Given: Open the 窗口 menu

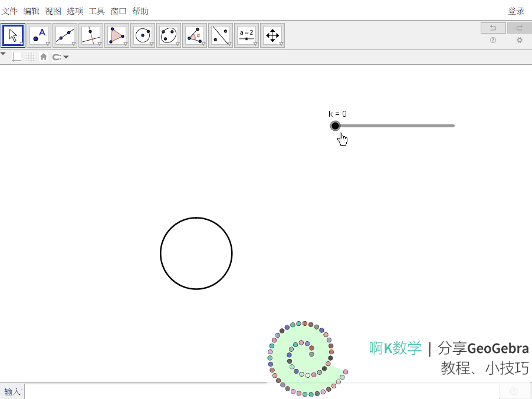Looking at the screenshot, I should click(x=119, y=11).
